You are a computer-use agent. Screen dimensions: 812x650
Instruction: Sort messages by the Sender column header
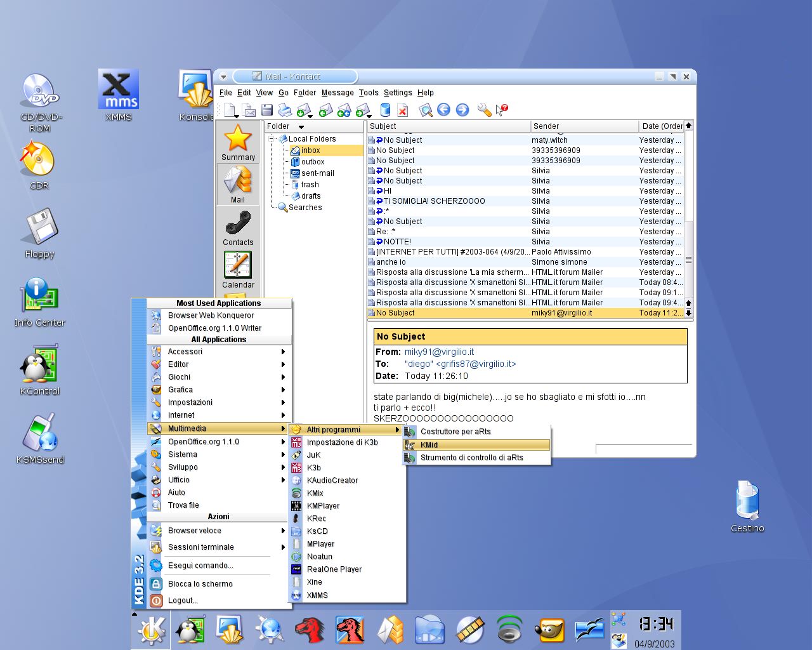584,126
